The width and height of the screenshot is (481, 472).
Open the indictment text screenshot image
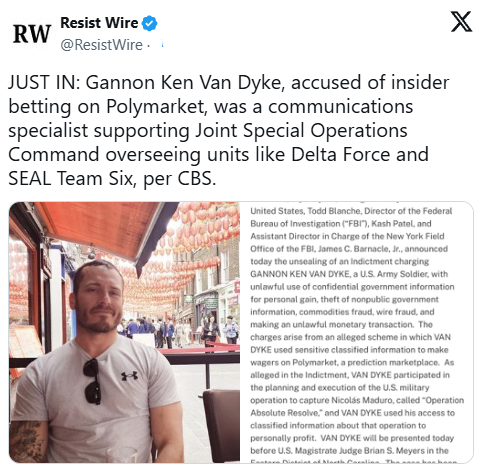(356, 332)
